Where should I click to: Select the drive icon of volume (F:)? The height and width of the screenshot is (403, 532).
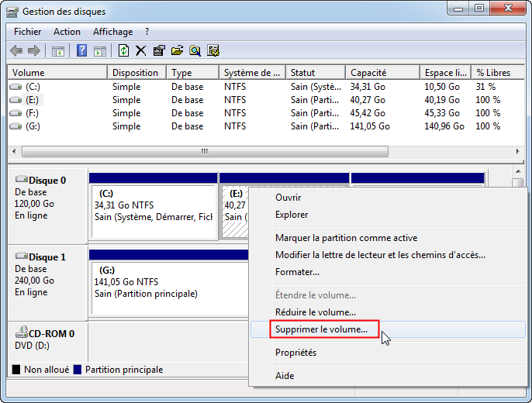(16, 113)
